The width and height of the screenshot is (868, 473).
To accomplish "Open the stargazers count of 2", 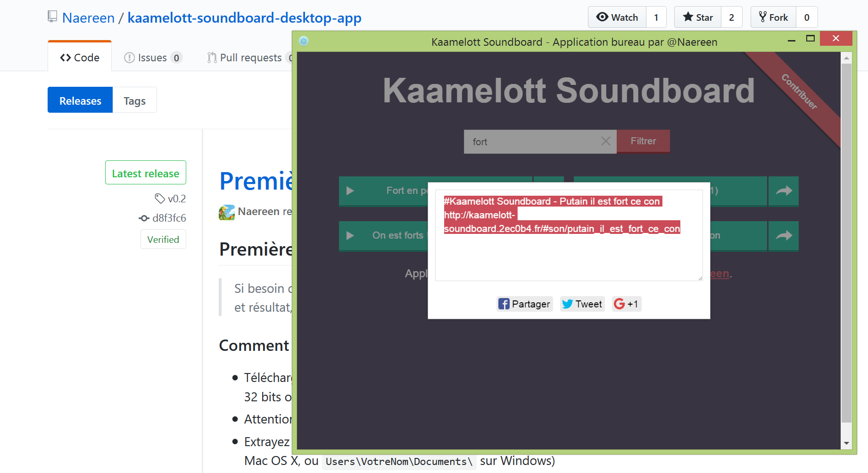I will pyautogui.click(x=731, y=17).
